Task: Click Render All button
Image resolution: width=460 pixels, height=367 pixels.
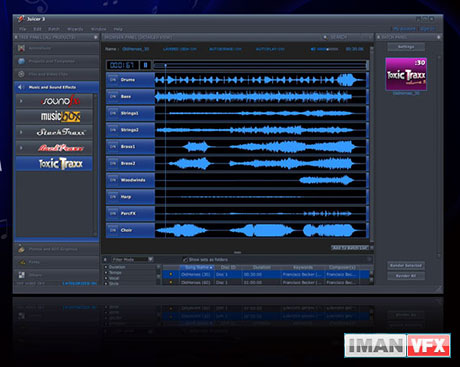Action: [x=406, y=276]
